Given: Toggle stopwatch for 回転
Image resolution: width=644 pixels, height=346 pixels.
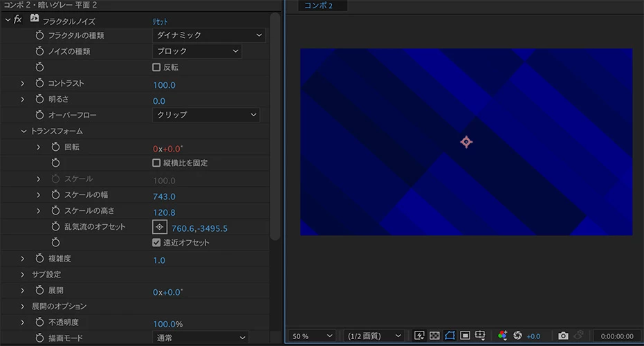Looking at the screenshot, I should tap(55, 147).
